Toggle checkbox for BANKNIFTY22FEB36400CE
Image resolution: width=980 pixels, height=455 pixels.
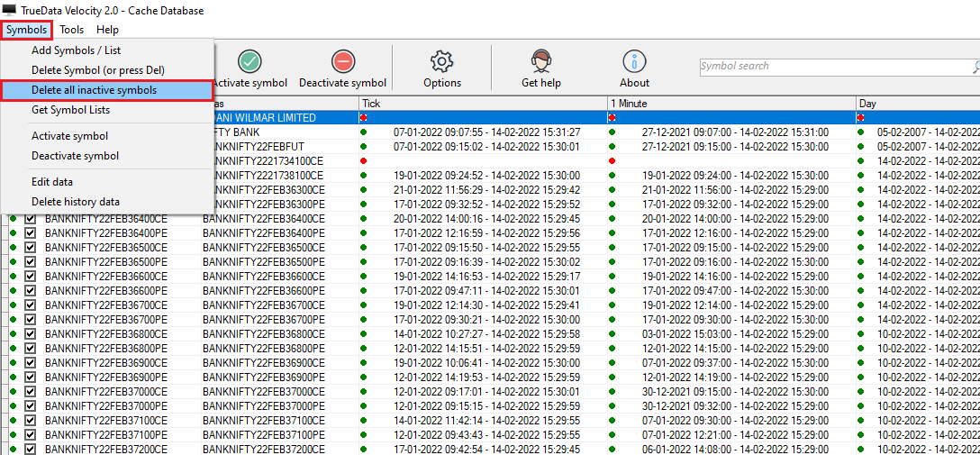click(x=30, y=218)
